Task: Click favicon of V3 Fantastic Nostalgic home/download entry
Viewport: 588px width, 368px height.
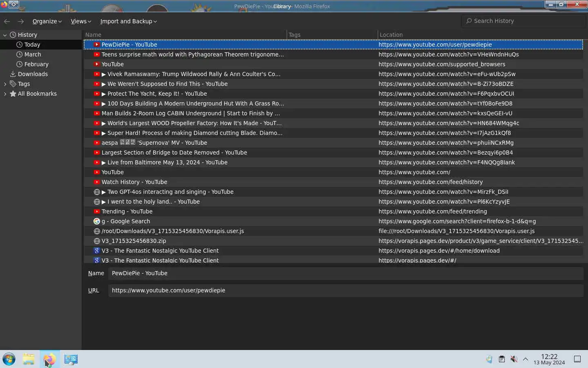Action: pyautogui.click(x=97, y=251)
